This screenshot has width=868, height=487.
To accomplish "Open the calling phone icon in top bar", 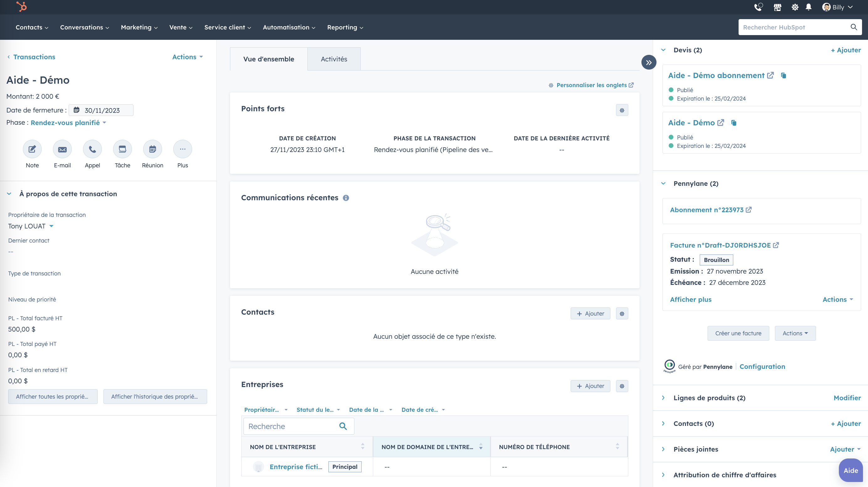I will point(758,7).
